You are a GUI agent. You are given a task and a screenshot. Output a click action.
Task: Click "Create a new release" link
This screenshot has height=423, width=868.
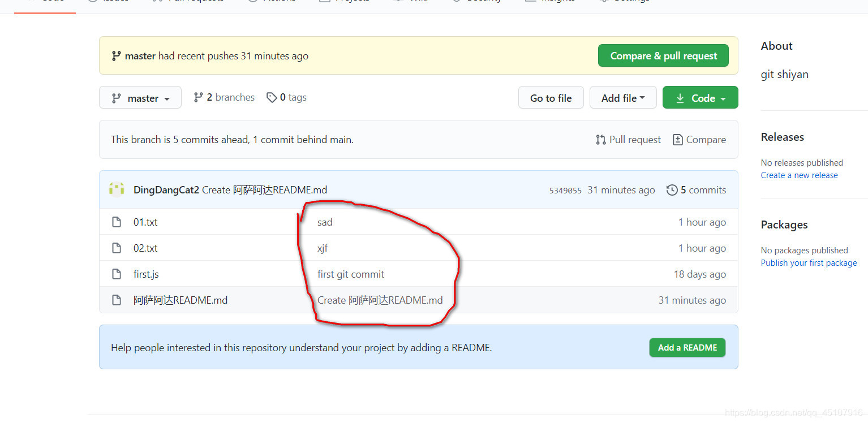[x=800, y=175]
